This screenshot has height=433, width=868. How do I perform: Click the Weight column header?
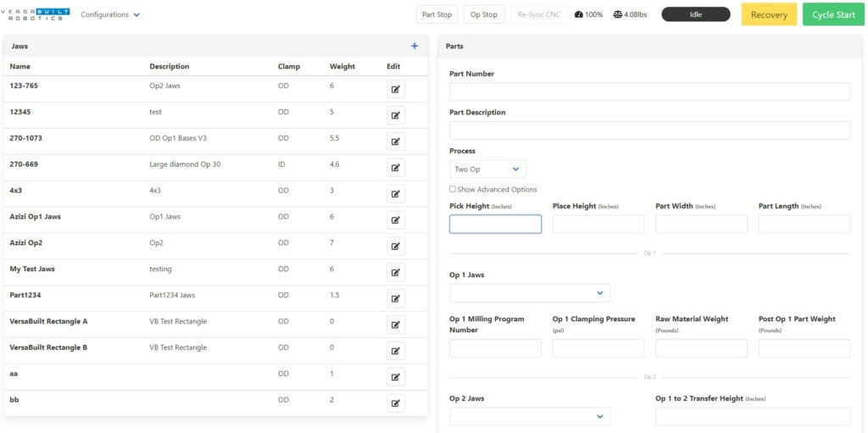tap(342, 66)
